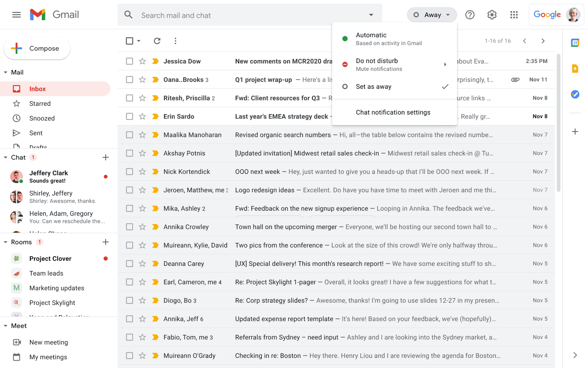Open Chat notification settings
588x368 pixels.
(x=393, y=112)
